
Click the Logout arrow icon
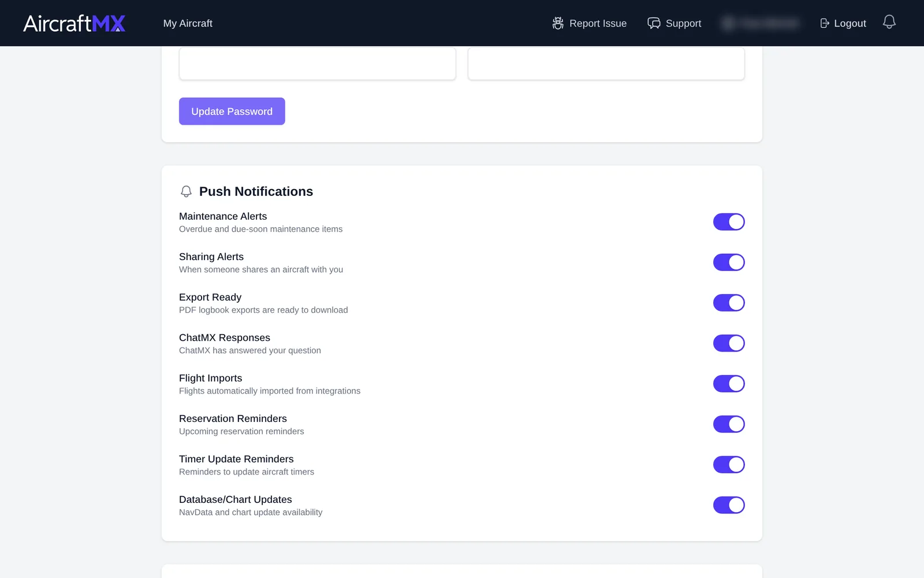pos(825,23)
